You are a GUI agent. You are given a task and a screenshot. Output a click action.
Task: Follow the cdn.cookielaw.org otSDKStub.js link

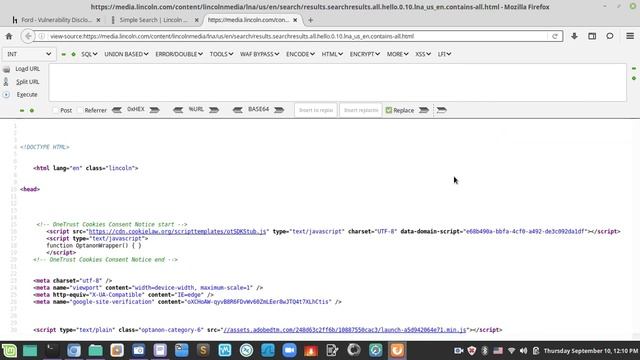tap(178, 231)
